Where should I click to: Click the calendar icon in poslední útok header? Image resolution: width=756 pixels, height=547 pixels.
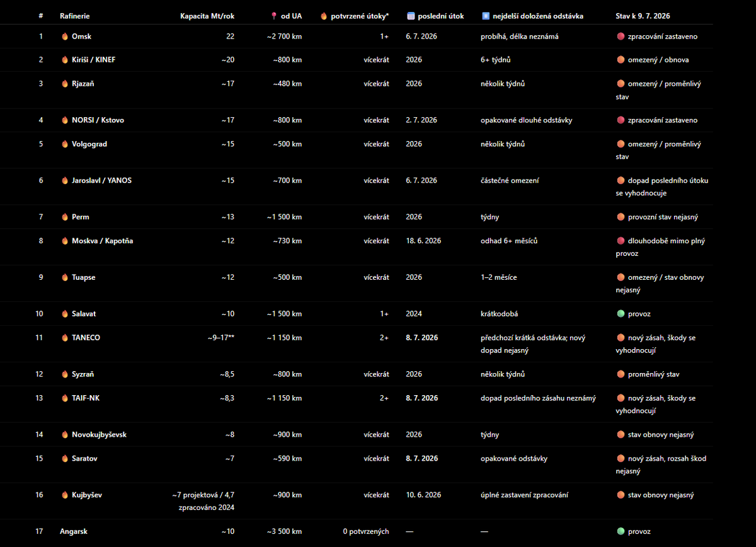click(411, 16)
